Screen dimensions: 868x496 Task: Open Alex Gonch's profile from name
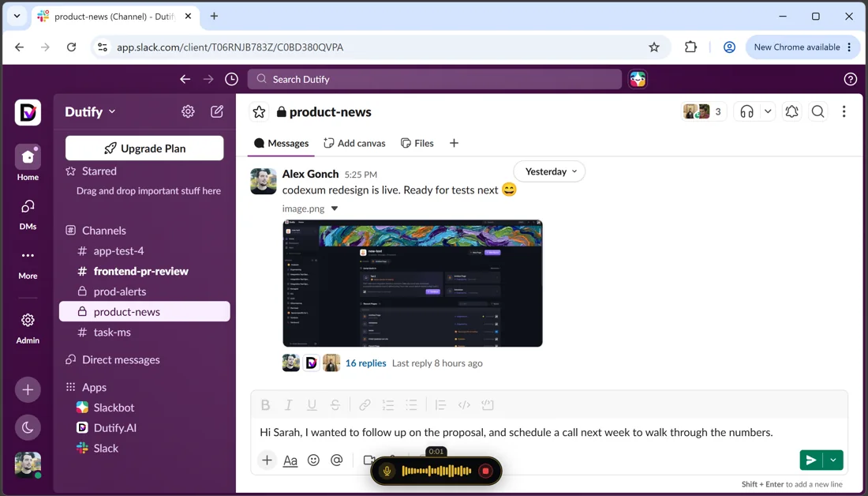pos(310,174)
